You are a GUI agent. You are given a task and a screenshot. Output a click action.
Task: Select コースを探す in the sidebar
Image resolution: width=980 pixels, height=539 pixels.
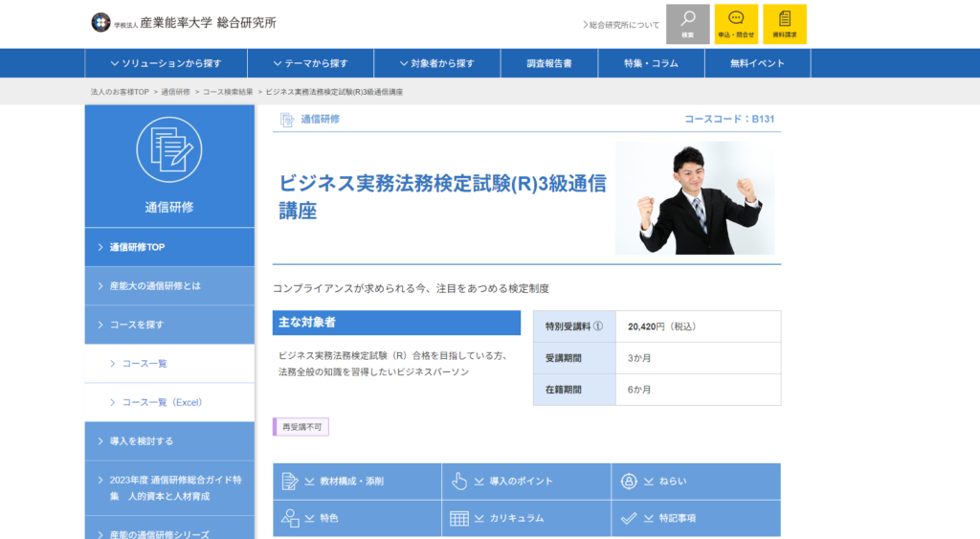[x=169, y=325]
